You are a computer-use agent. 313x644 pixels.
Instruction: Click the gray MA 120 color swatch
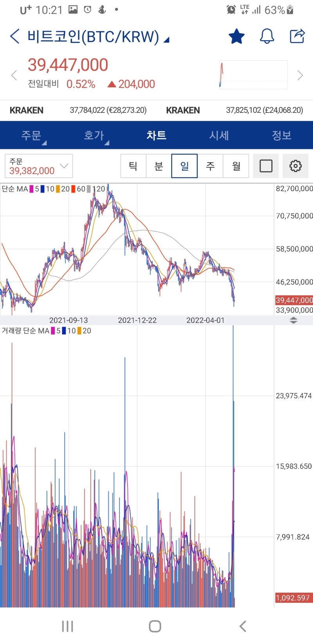(x=89, y=189)
